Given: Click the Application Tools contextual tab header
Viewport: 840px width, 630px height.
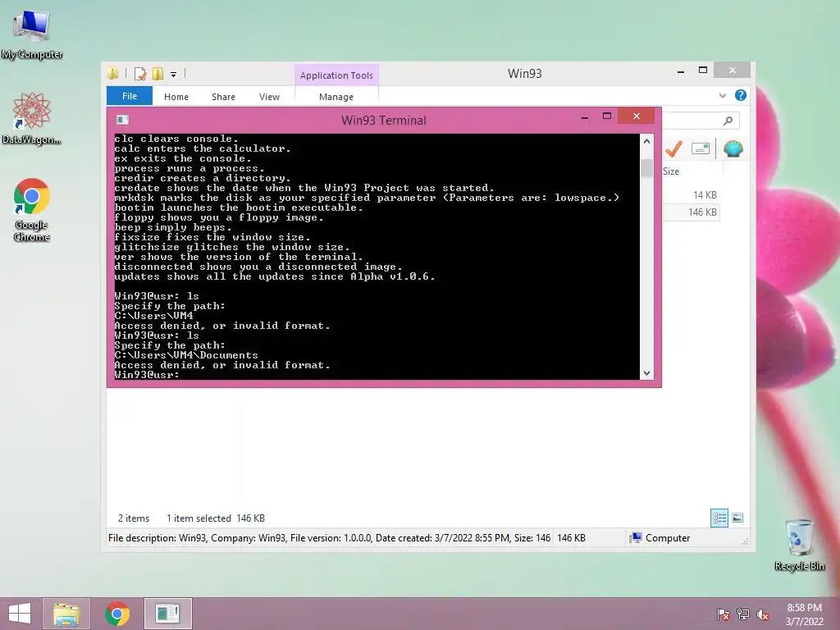Looking at the screenshot, I should (336, 75).
